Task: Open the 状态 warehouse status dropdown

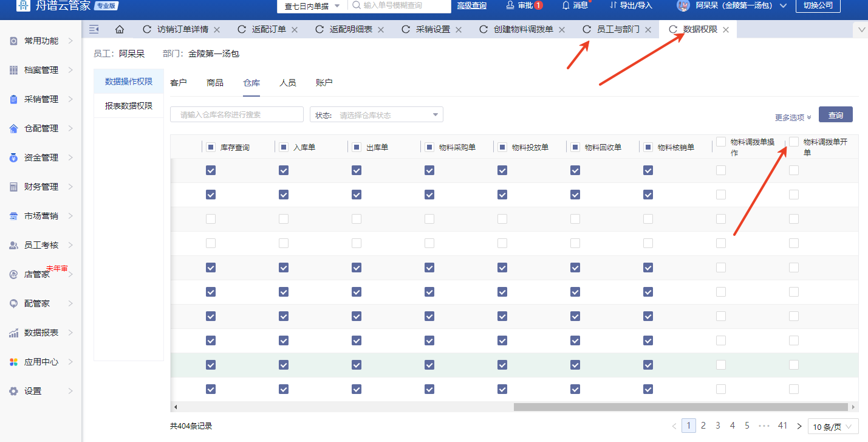Action: tap(377, 115)
